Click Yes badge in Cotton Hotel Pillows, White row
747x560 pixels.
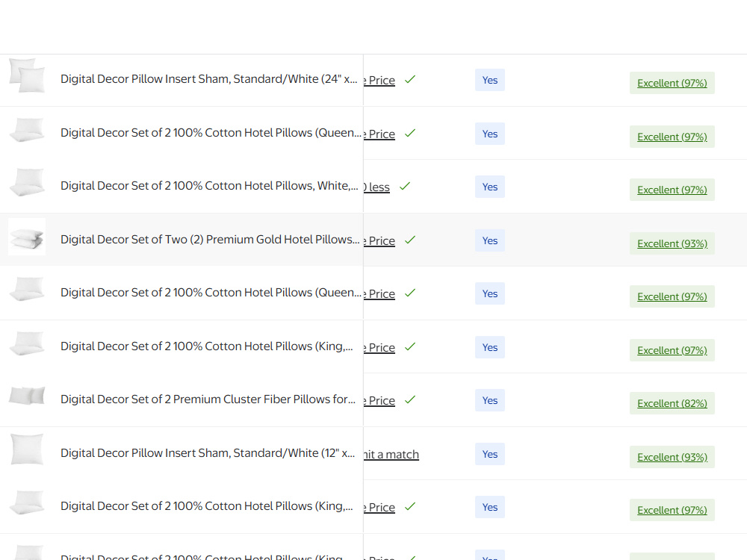coord(490,187)
